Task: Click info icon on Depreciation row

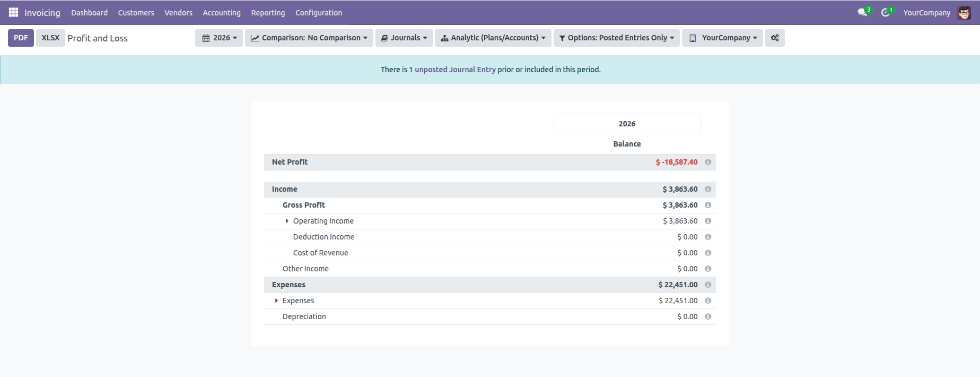Action: pos(708,316)
